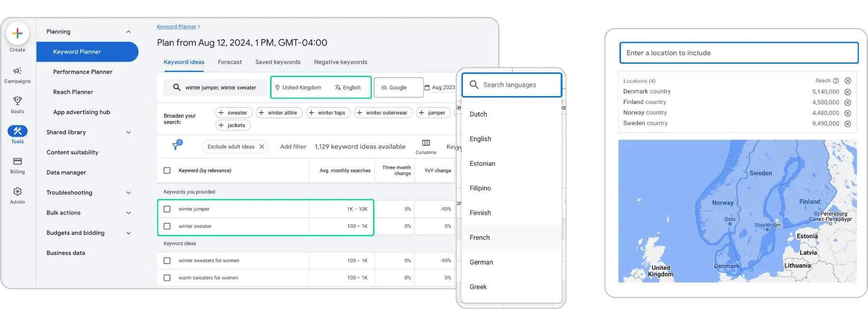868x326 pixels.
Task: Remove Norway country from locations
Action: coord(848,113)
